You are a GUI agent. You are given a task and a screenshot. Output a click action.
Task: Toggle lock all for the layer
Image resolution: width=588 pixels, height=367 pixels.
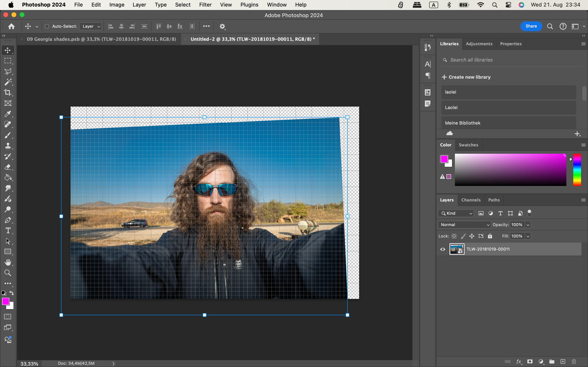tap(490, 236)
